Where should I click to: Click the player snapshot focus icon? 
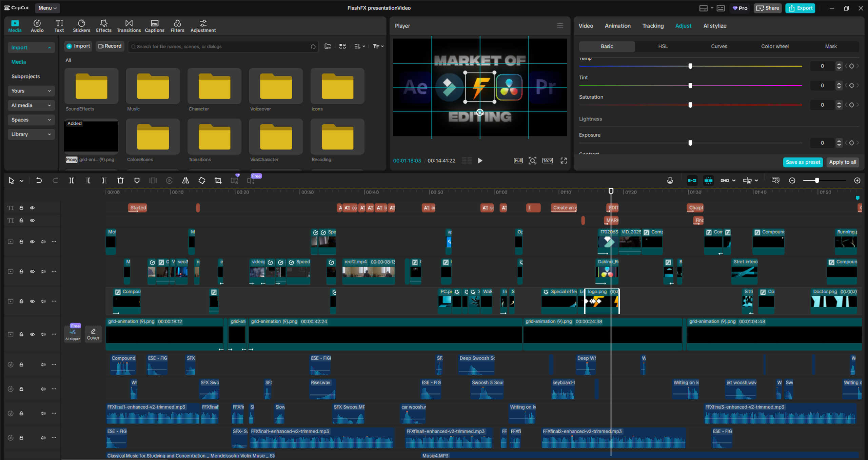[x=532, y=161]
